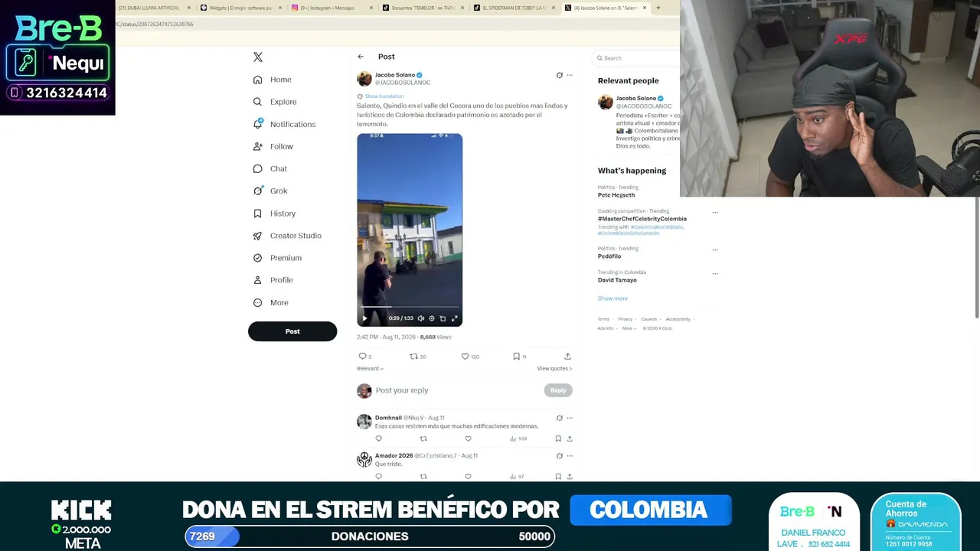The height and width of the screenshot is (551, 980).
Task: Repost Domhnall's reply
Action: click(423, 439)
